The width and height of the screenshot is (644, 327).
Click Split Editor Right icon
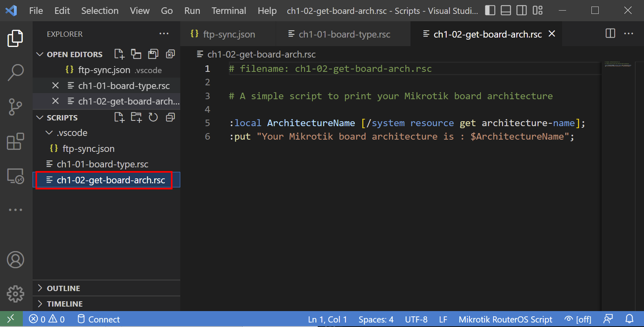tap(610, 33)
